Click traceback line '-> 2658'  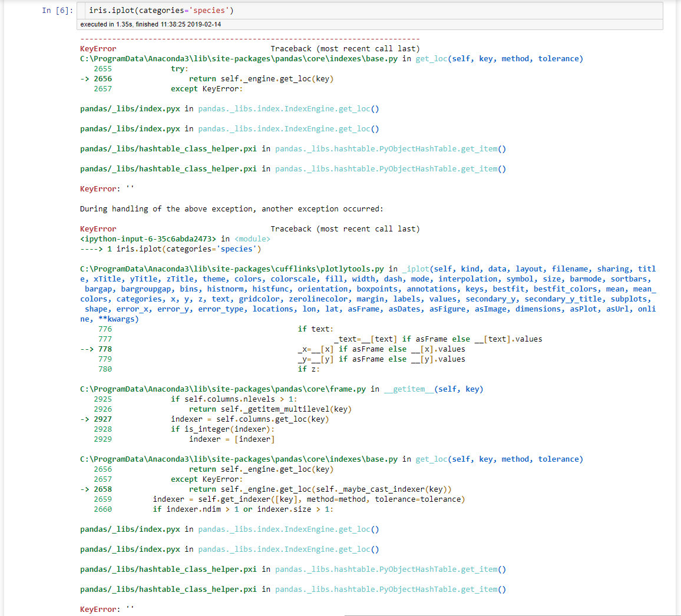point(266,489)
